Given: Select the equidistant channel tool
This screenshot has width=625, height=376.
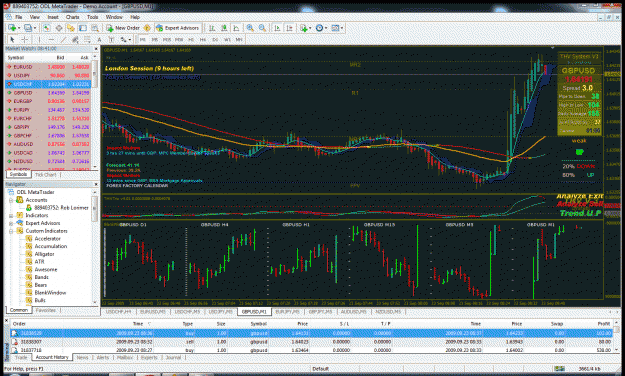Looking at the screenshot, I should pos(75,39).
